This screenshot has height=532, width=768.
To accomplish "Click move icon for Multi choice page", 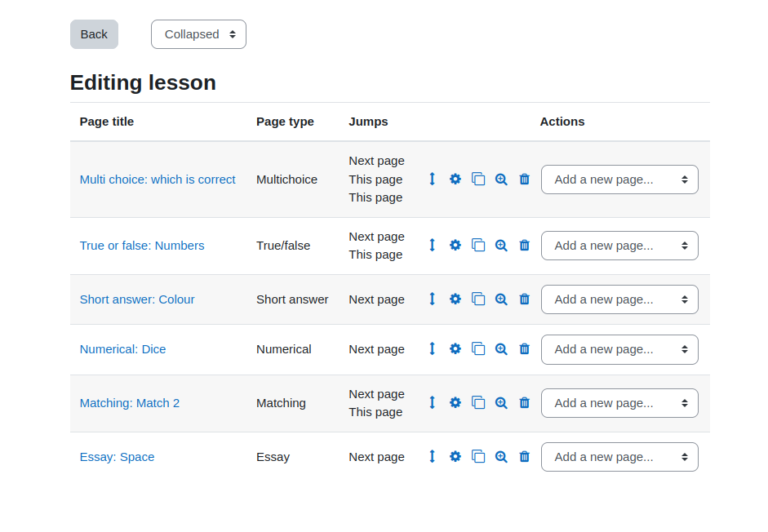I will [432, 180].
